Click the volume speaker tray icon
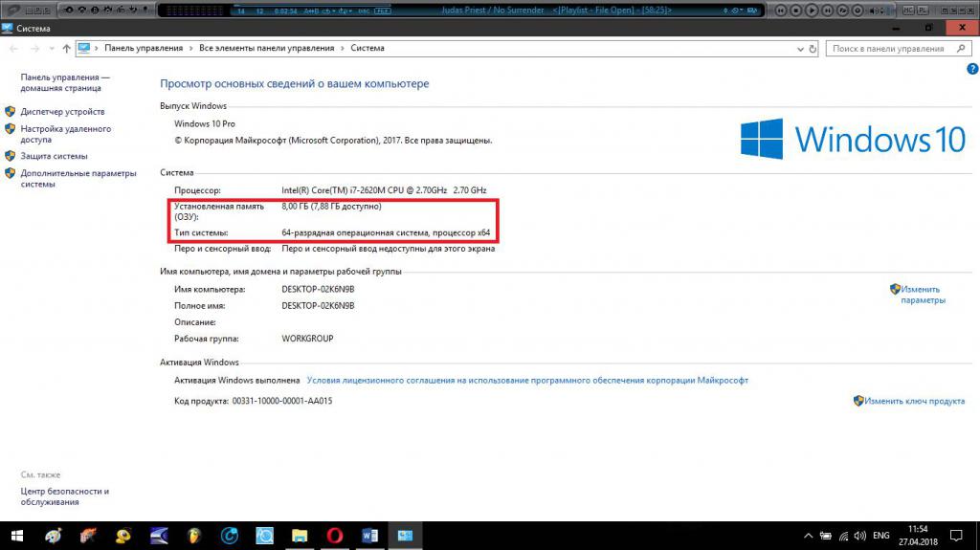The height and width of the screenshot is (550, 980). (860, 536)
